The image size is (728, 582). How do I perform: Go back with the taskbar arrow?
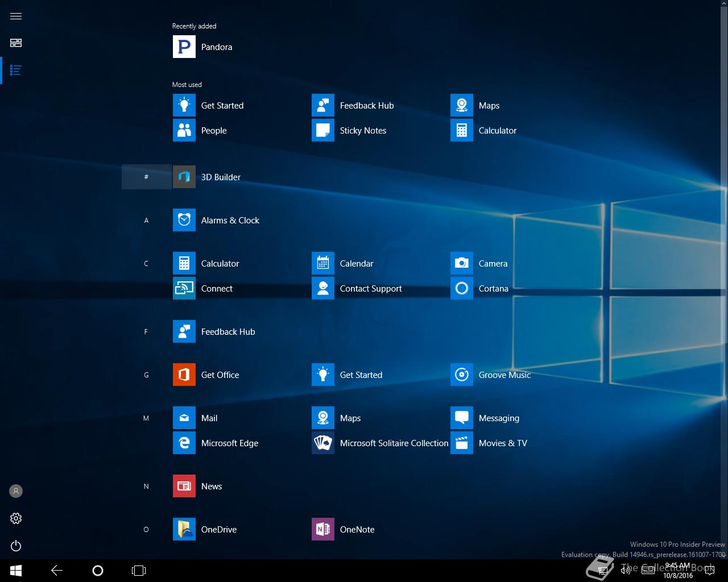57,571
